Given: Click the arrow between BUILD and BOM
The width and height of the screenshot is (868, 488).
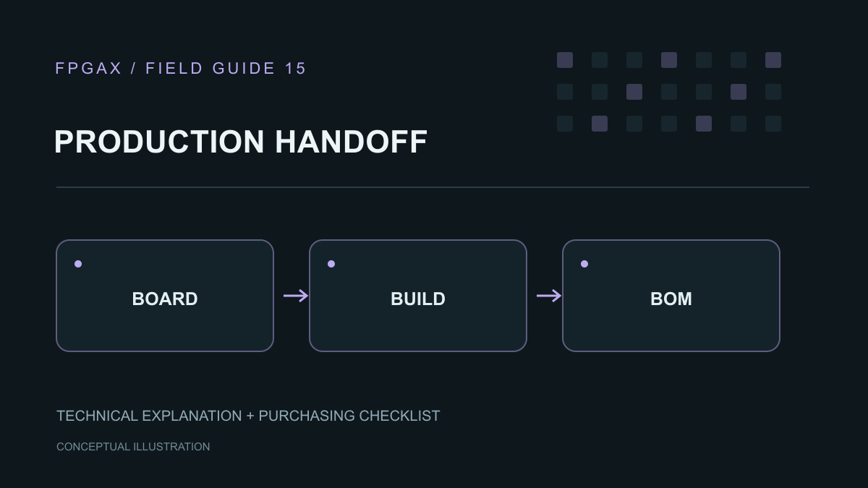Looking at the screenshot, I should [549, 296].
